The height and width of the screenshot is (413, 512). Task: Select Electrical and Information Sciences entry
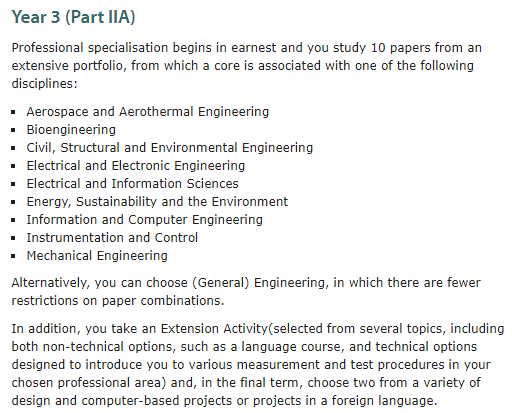(132, 184)
